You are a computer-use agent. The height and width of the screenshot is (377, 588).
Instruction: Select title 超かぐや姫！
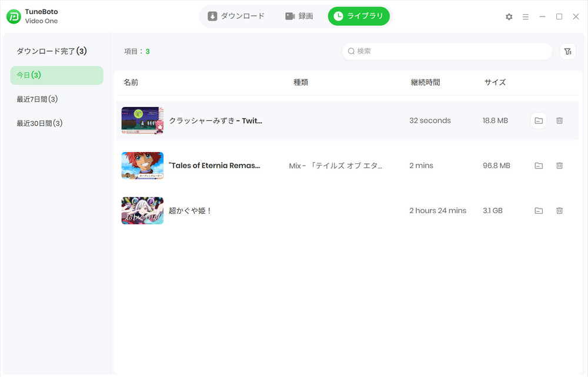pos(190,211)
